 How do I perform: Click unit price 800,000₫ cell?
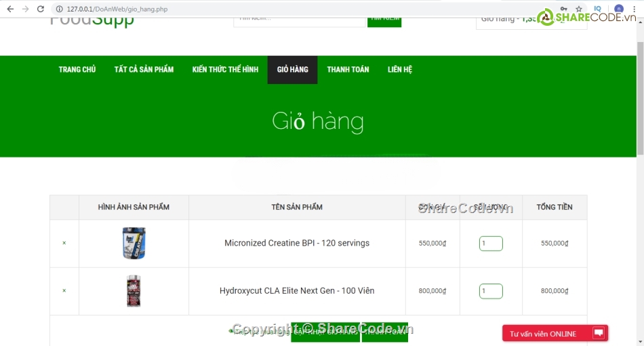[x=432, y=291]
